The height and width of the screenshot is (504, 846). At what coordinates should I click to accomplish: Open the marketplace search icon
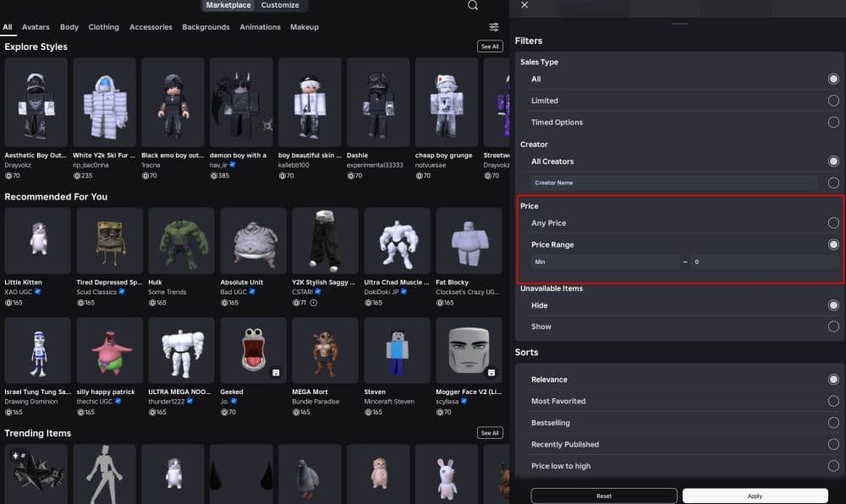(473, 5)
